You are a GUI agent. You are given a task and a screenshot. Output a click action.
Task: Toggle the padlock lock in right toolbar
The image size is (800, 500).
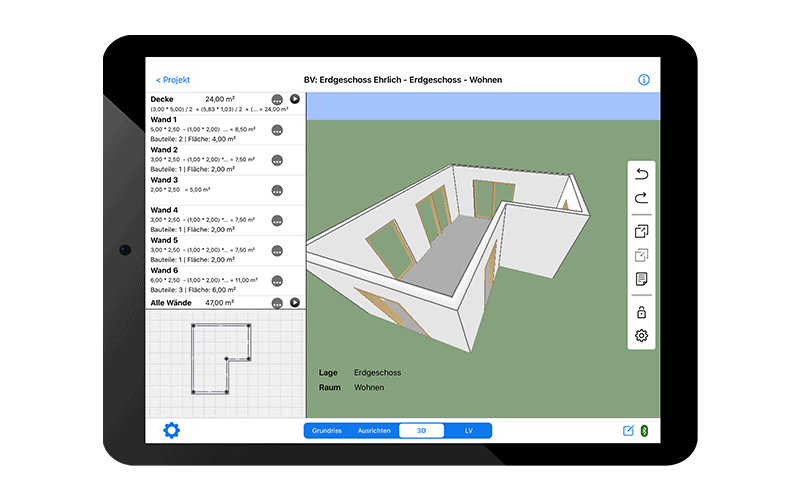641,312
